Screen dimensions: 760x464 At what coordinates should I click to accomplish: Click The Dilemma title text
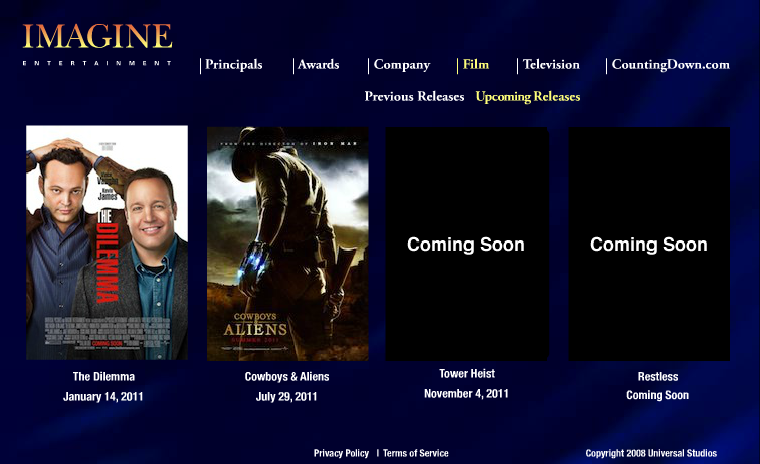[104, 377]
